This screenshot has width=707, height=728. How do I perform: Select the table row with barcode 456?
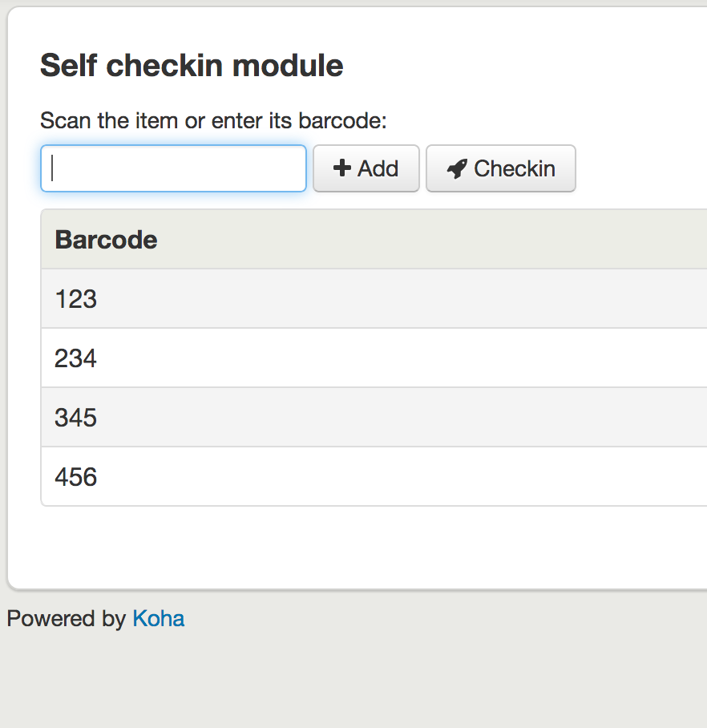click(x=76, y=477)
